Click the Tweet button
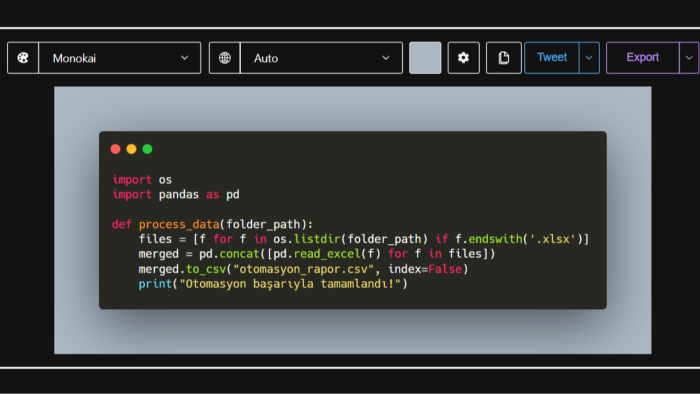Screen dimensions: 700x394 (x=552, y=58)
